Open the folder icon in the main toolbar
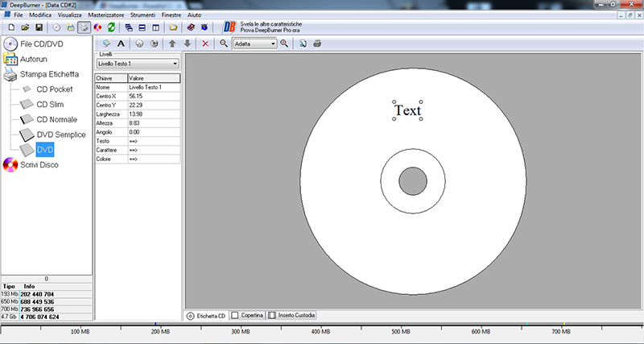 pyautogui.click(x=172, y=27)
